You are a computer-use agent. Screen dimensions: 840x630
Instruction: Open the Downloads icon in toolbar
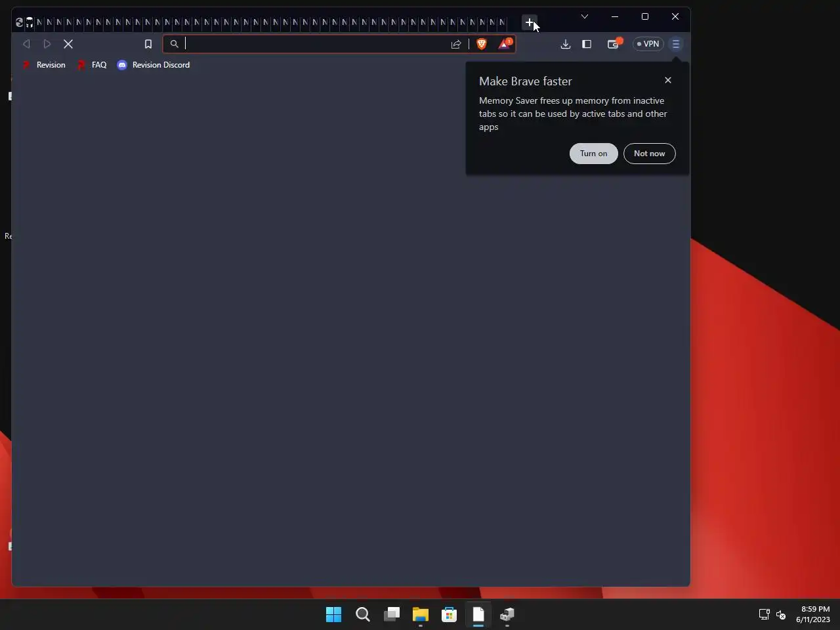click(566, 44)
